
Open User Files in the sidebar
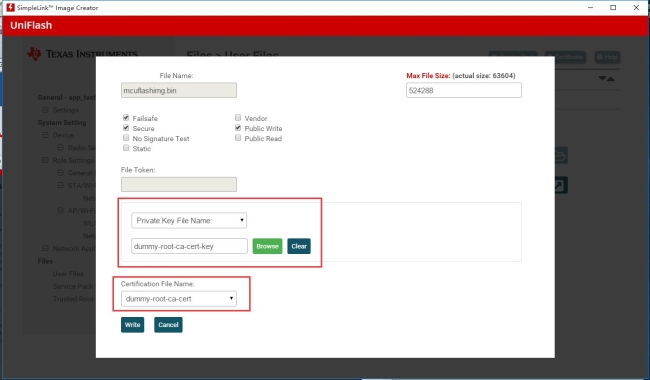[x=68, y=274]
